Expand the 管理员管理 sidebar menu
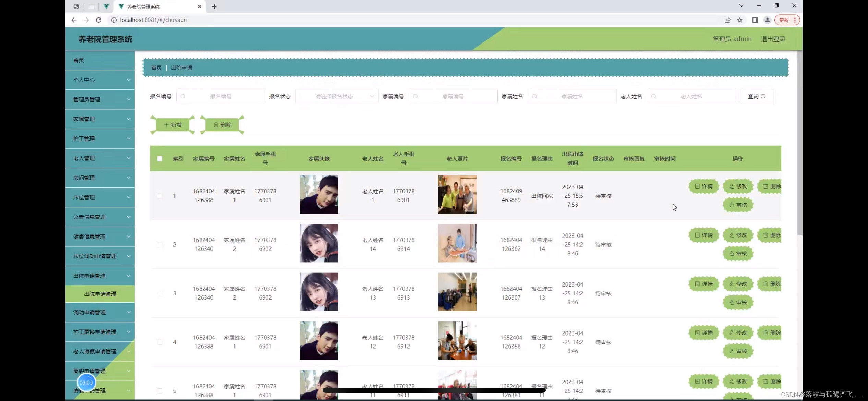This screenshot has height=401, width=868. coord(100,99)
